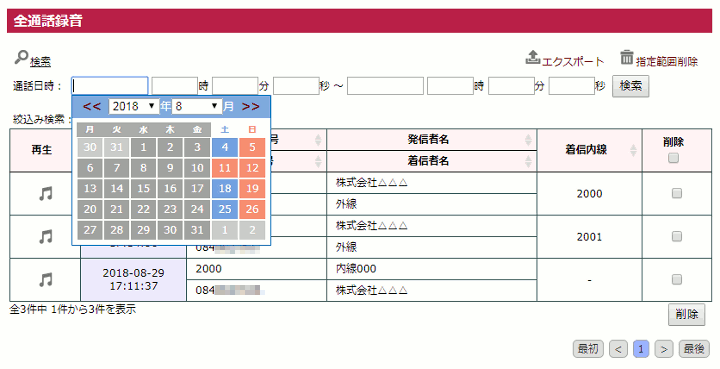Go to first page with 最初 button
This screenshot has height=369, width=720.
tap(588, 349)
